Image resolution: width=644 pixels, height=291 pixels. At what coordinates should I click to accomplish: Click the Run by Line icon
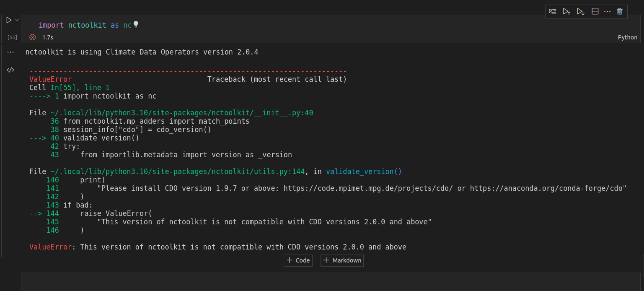pos(553,11)
